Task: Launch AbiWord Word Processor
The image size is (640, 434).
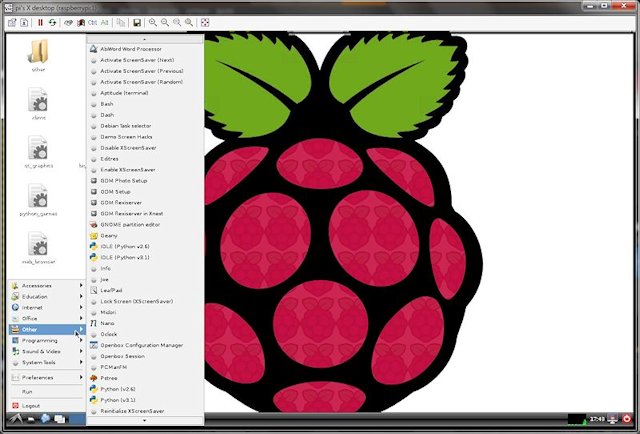Action: click(145, 49)
